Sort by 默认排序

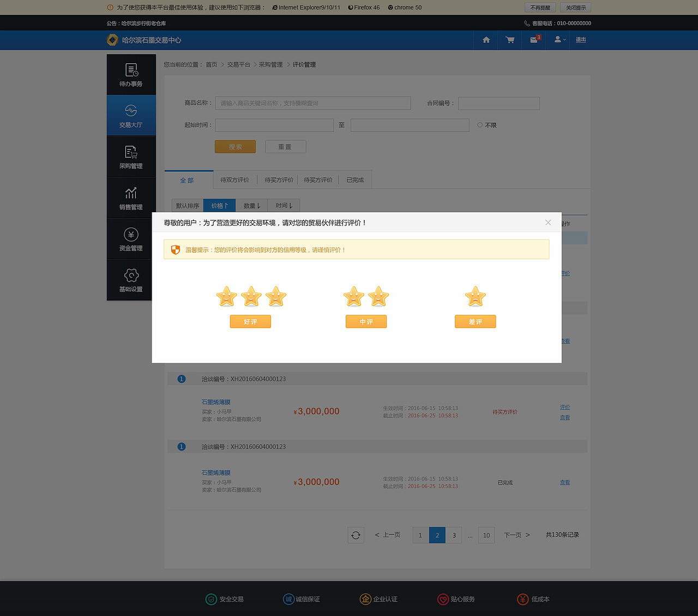187,206
